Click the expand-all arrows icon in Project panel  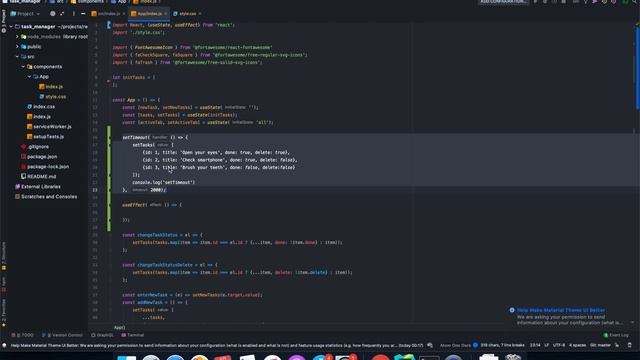[62, 13]
